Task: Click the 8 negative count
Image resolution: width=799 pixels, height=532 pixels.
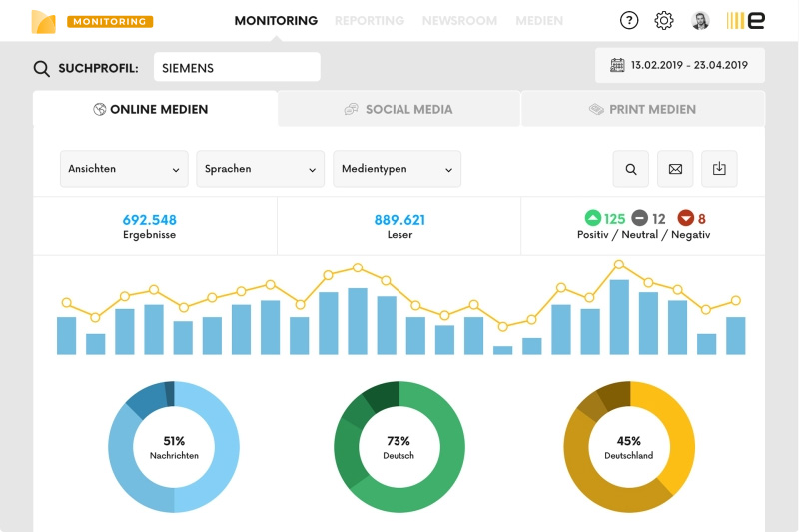Action: pyautogui.click(x=702, y=219)
